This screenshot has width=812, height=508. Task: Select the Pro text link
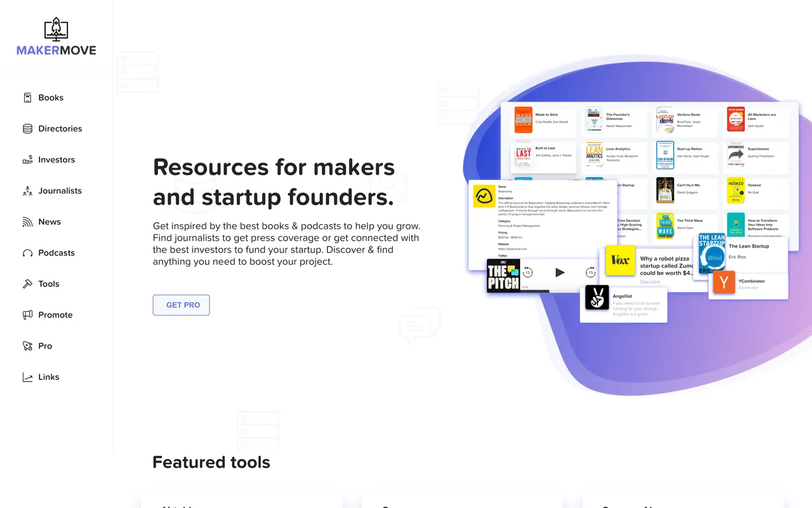coord(45,346)
